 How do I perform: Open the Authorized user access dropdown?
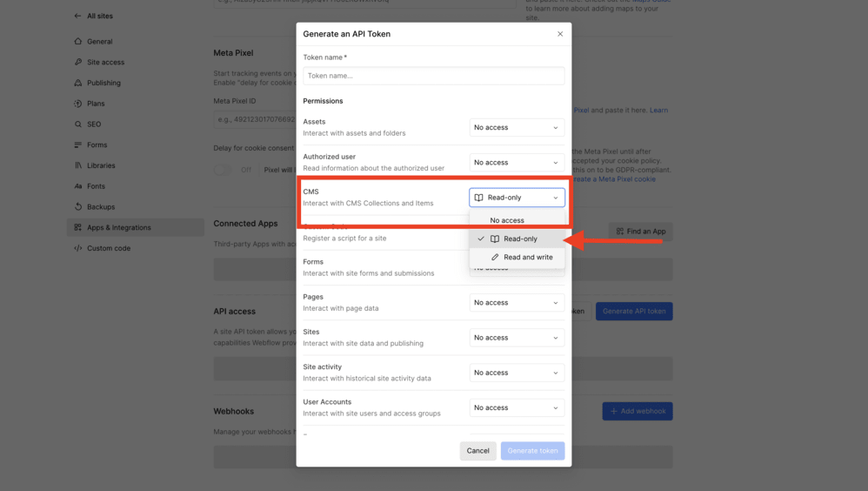517,163
